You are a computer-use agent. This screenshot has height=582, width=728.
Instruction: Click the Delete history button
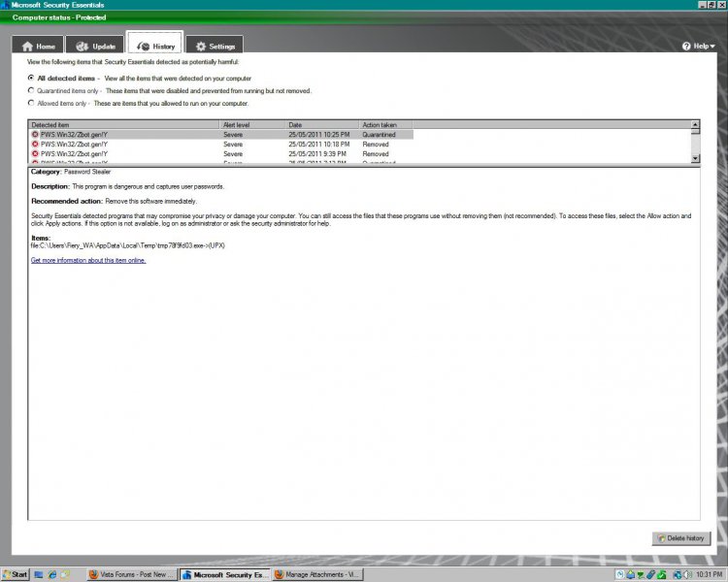pos(681,538)
